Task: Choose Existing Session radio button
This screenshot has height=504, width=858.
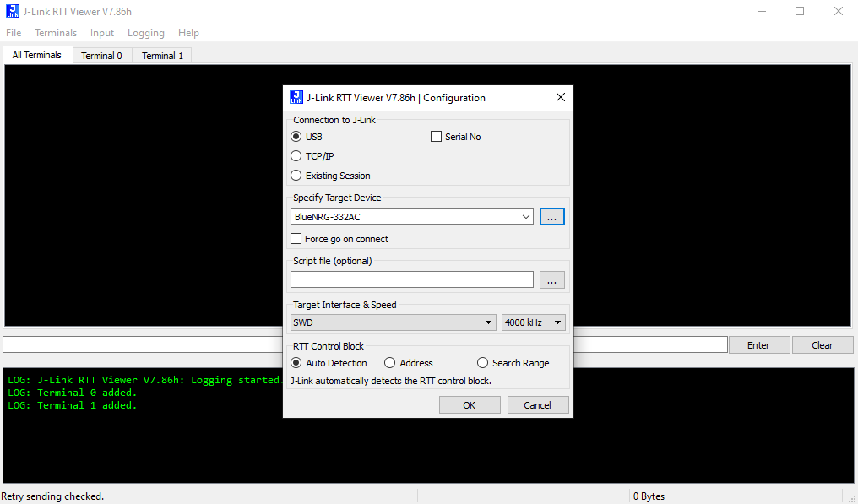Action: [x=296, y=176]
